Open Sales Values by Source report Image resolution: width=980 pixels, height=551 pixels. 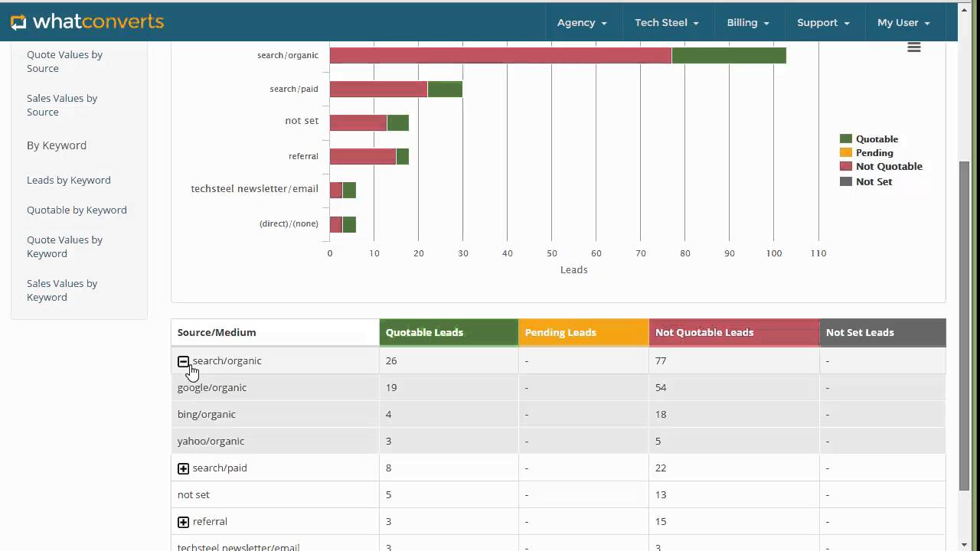(x=62, y=106)
